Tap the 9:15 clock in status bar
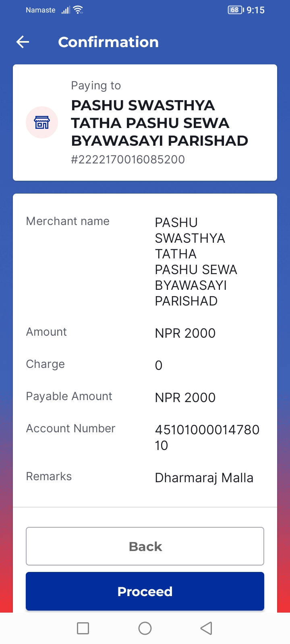The width and height of the screenshot is (290, 644). click(256, 10)
